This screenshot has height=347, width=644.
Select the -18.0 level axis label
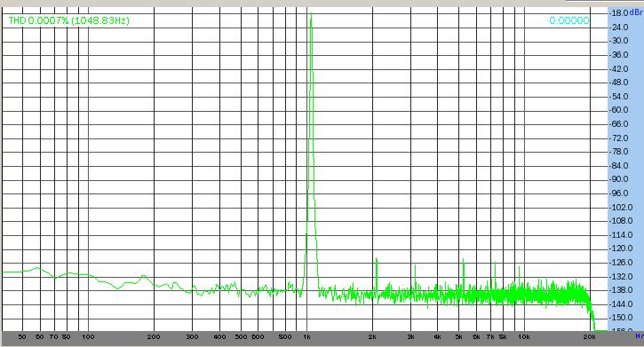coord(618,13)
